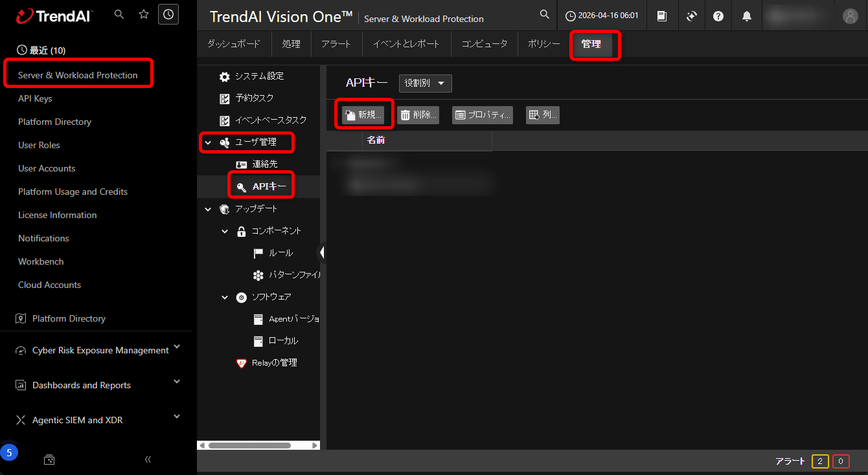Select the clock recent-items icon in sidebar
This screenshot has width=868, height=475.
pos(168,14)
